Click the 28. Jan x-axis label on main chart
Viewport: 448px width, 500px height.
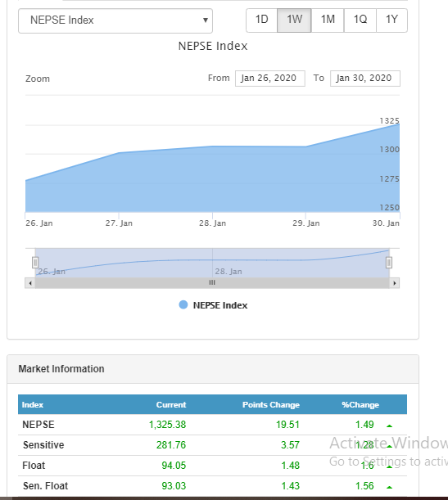point(212,223)
